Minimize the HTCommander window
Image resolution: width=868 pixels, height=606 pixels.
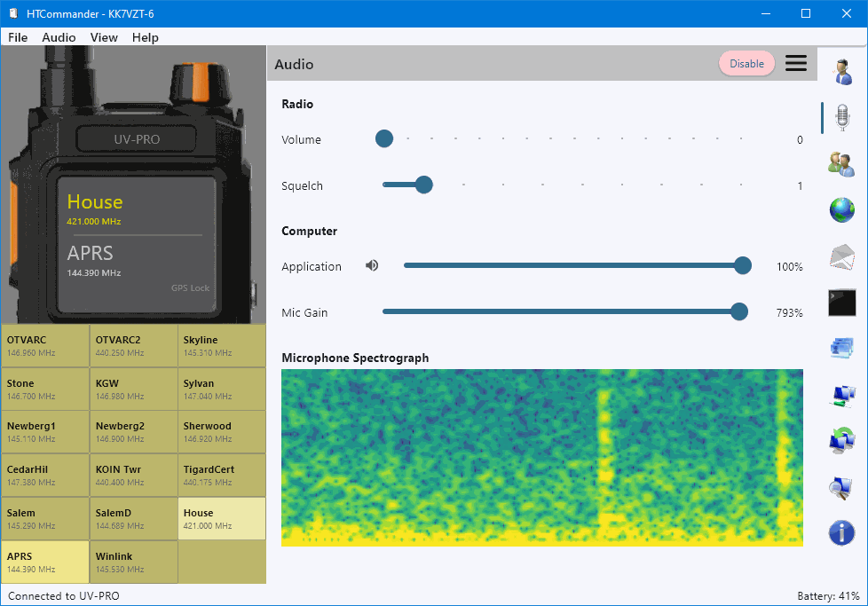point(766,13)
